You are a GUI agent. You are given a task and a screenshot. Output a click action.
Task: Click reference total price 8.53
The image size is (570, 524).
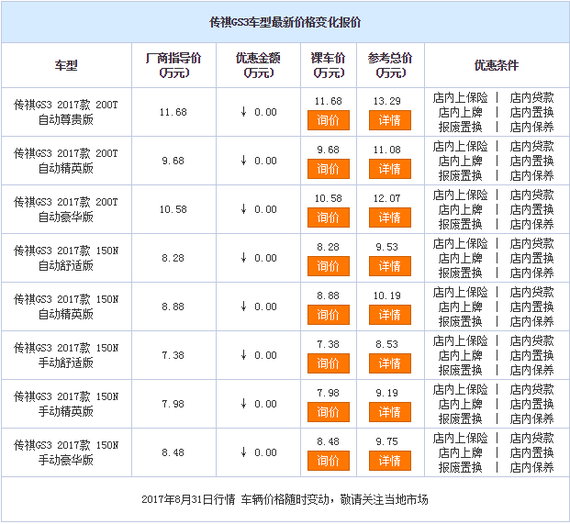coord(387,344)
